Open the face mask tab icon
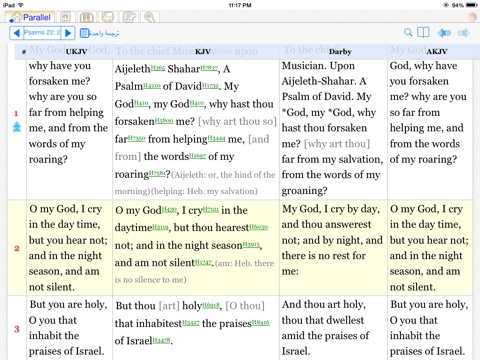 pyautogui.click(x=108, y=17)
